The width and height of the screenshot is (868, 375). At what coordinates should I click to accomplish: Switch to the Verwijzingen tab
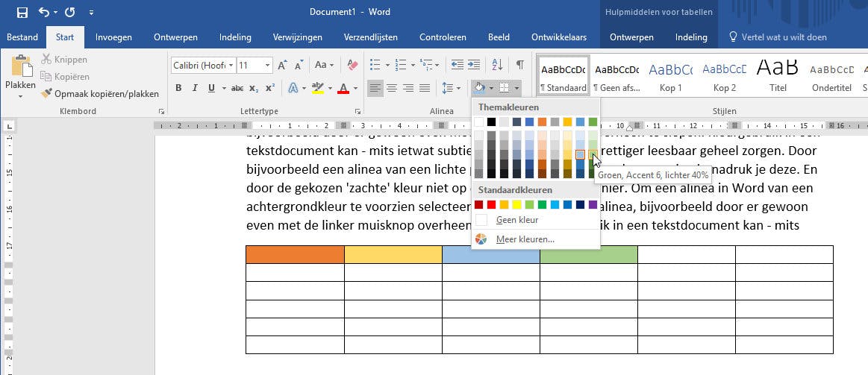(x=298, y=37)
